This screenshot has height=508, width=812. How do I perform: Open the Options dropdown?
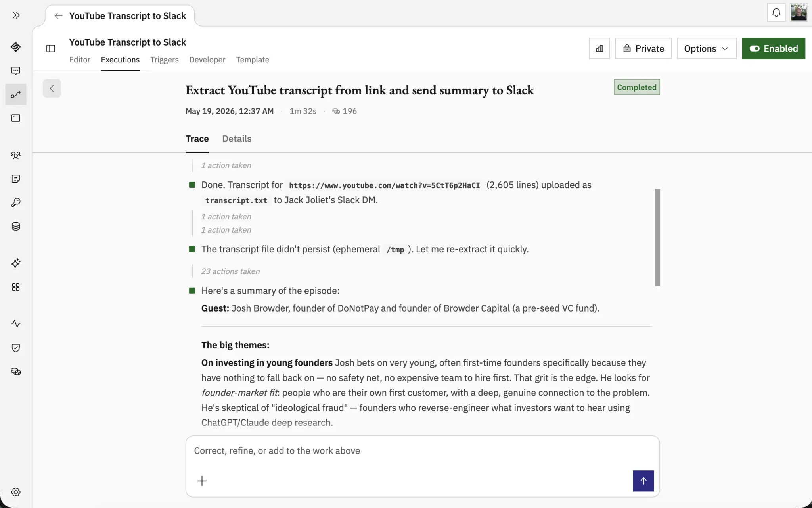(706, 48)
